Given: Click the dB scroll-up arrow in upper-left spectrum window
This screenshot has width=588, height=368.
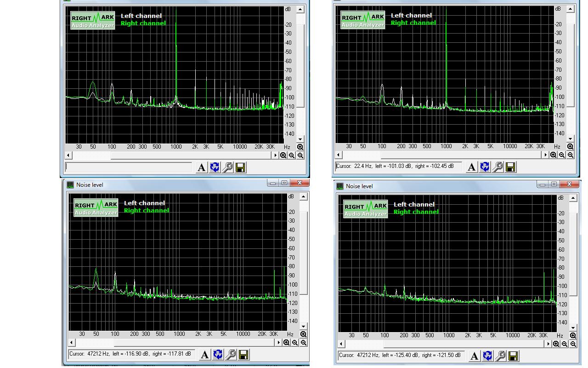Looking at the screenshot, I should point(300,10).
